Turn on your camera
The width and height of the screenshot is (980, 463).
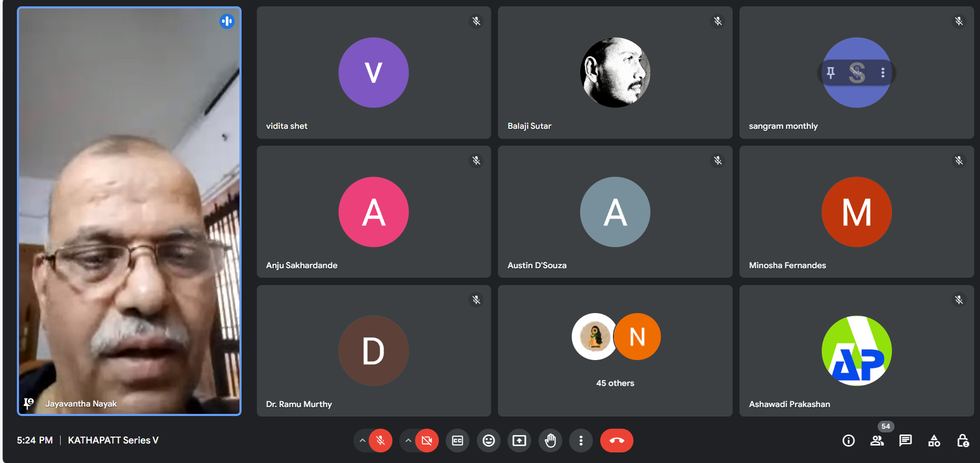coord(427,440)
